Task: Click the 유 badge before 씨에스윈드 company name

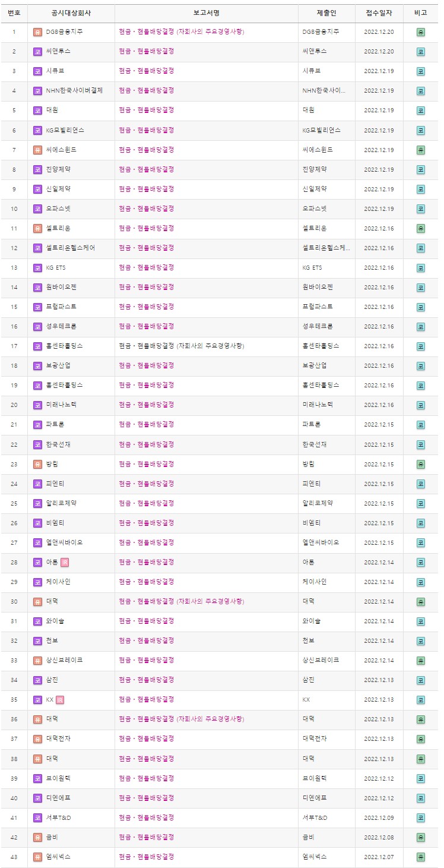Action: tap(37, 149)
